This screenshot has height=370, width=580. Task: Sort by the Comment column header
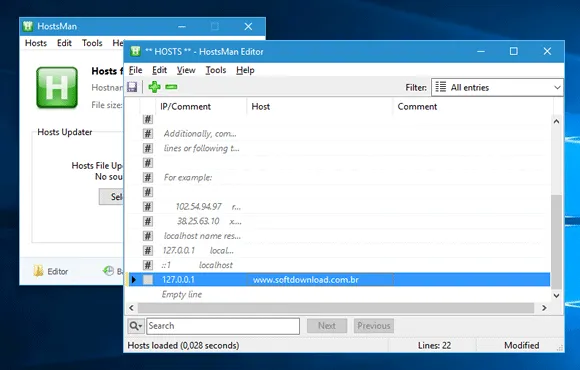click(473, 107)
